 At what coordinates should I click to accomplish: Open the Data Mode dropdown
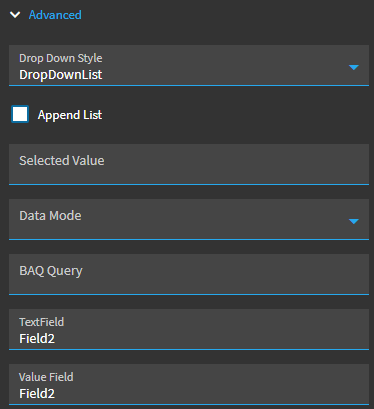point(189,219)
